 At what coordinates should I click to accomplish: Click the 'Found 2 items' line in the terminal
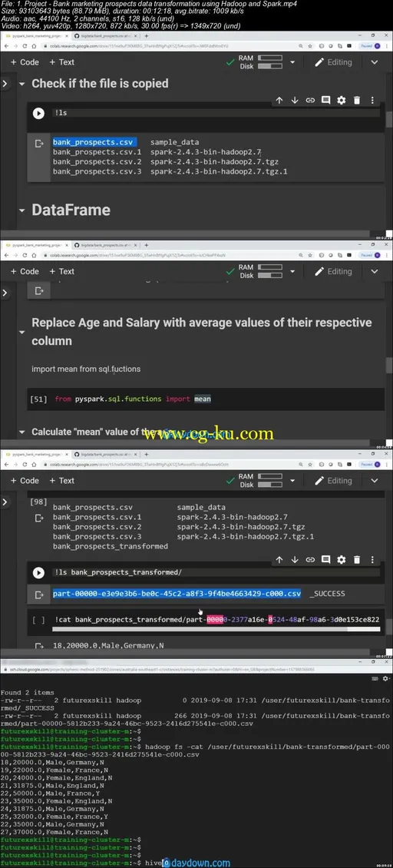pos(28,693)
